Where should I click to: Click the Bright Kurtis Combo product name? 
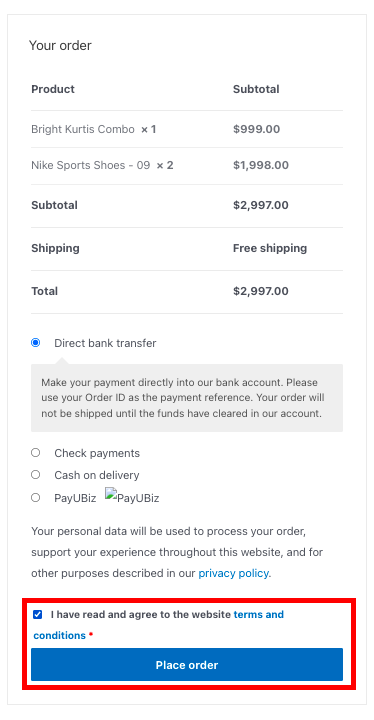[83, 129]
